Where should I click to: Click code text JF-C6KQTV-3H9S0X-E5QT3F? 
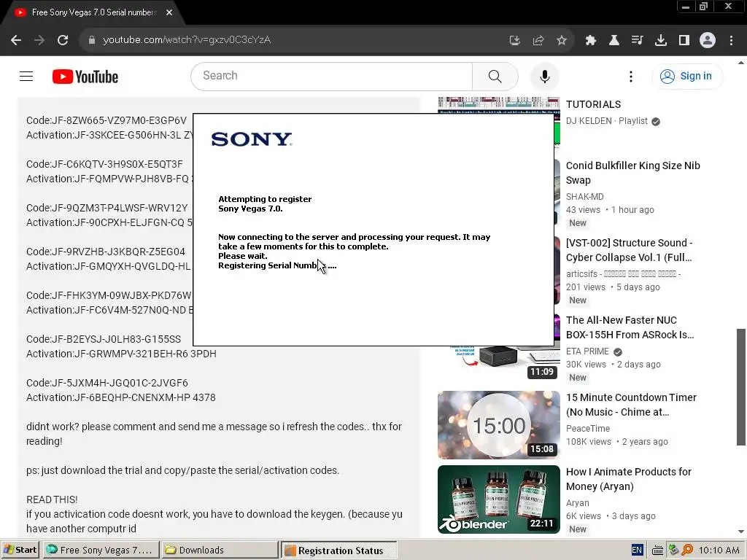point(117,164)
